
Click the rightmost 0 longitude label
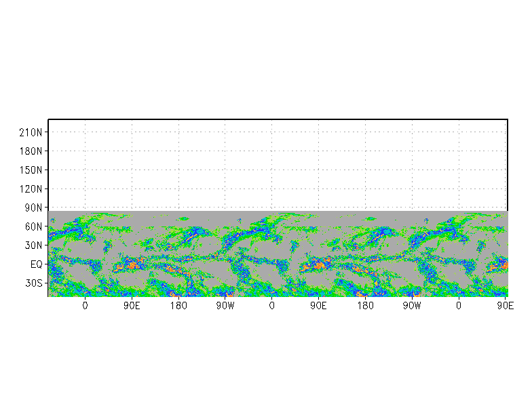click(x=459, y=306)
